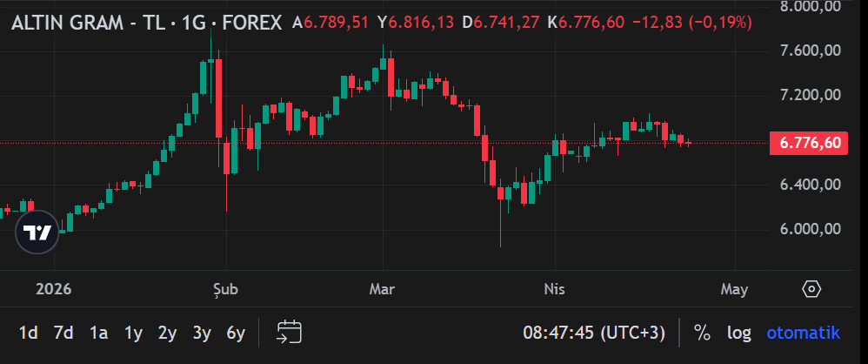Toggle otomatik auto scale
This screenshot has height=364, width=868.
[x=803, y=333]
